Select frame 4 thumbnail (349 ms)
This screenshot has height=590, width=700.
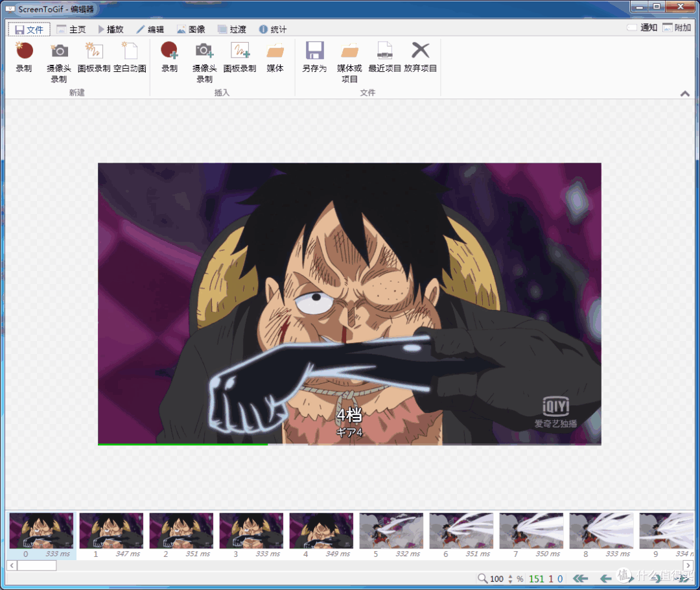coord(321,535)
